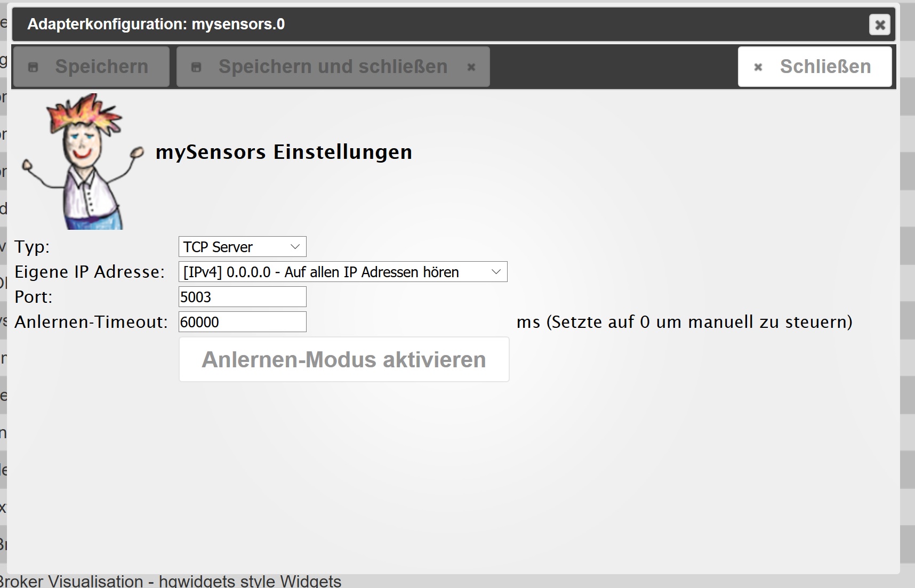Open the Typ dropdown showing TCP Server
The image size is (915, 588).
(x=236, y=247)
